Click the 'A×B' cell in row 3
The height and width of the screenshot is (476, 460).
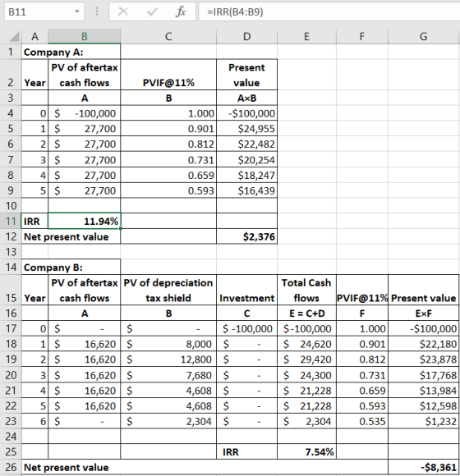(x=246, y=98)
